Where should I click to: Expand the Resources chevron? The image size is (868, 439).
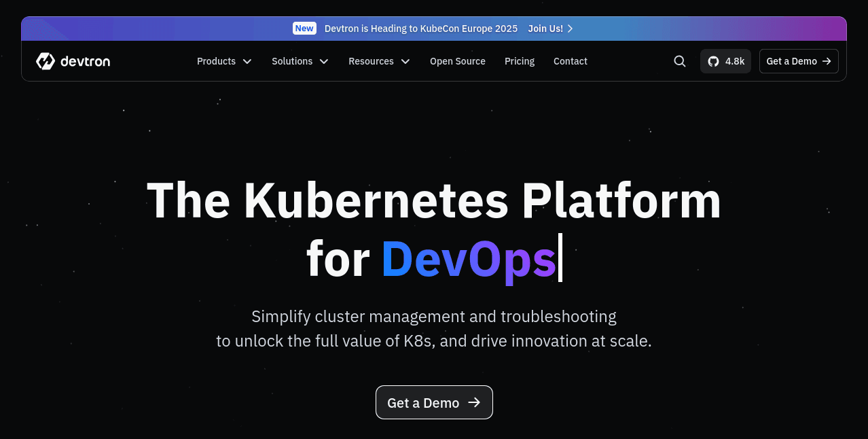coord(405,61)
